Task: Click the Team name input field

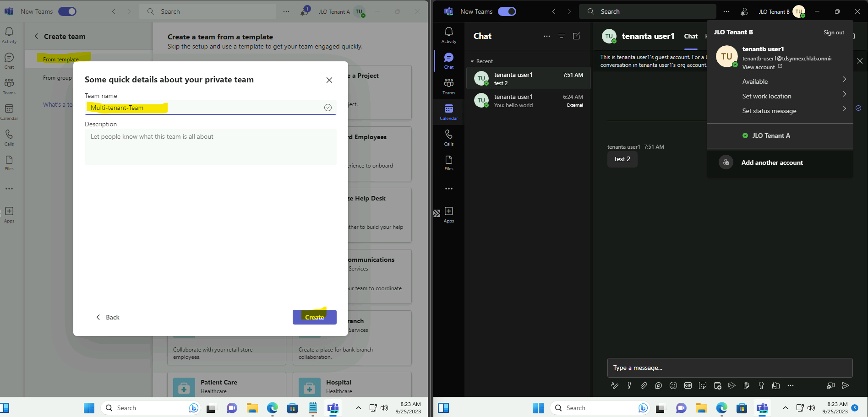Action: tap(211, 108)
